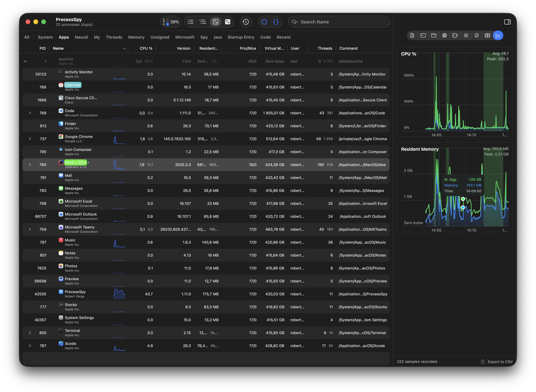Expand the Google Chrome process row
The height and width of the screenshot is (392, 536).
click(30, 139)
